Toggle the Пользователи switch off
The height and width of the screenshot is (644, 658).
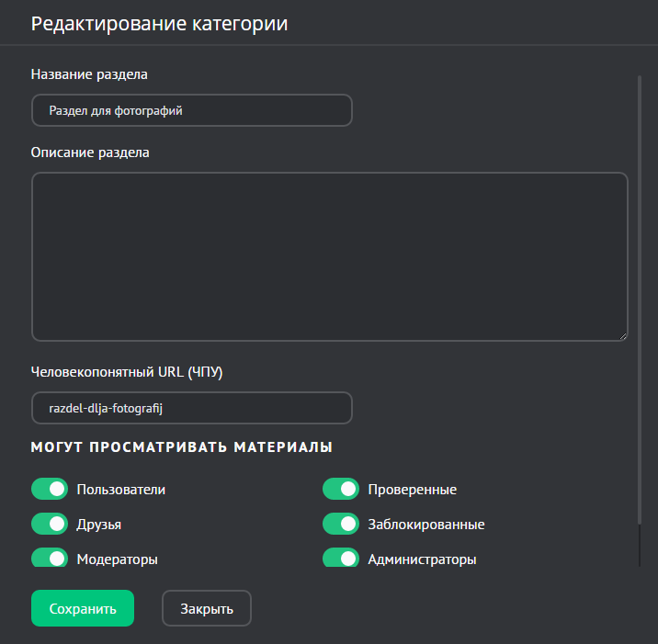(x=50, y=489)
